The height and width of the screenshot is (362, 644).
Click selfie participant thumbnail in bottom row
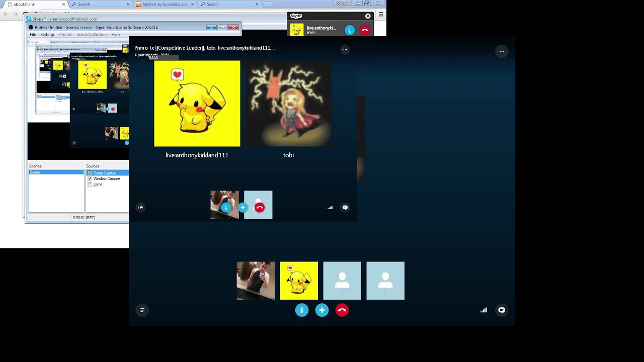256,281
